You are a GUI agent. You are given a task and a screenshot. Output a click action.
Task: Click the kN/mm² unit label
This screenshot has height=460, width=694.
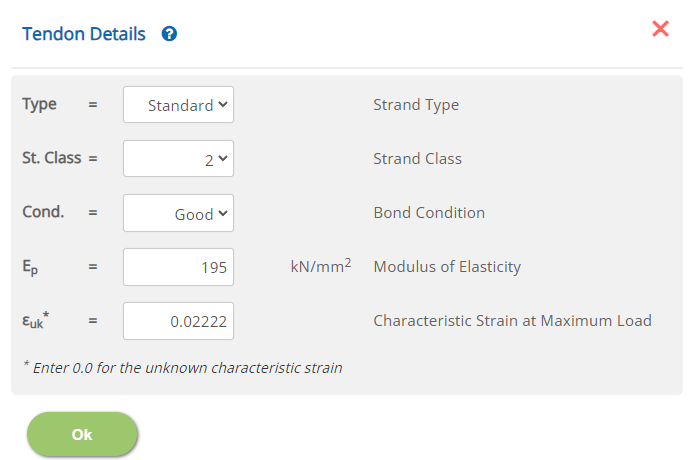pos(321,266)
